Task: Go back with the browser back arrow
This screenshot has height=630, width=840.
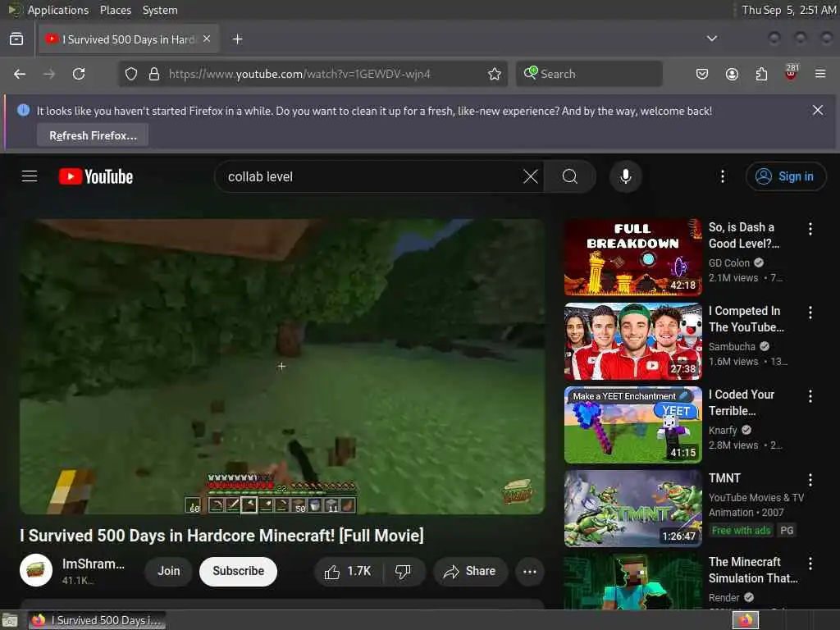Action: pos(20,74)
